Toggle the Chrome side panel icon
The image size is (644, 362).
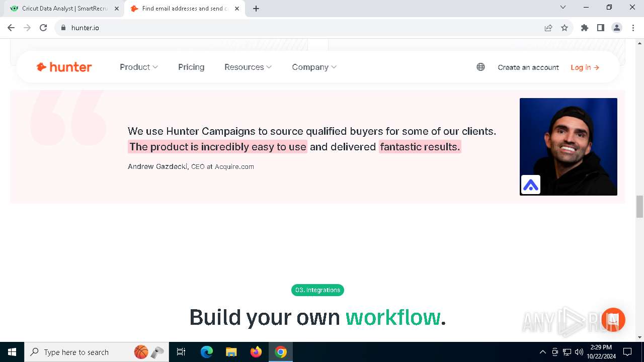(601, 28)
